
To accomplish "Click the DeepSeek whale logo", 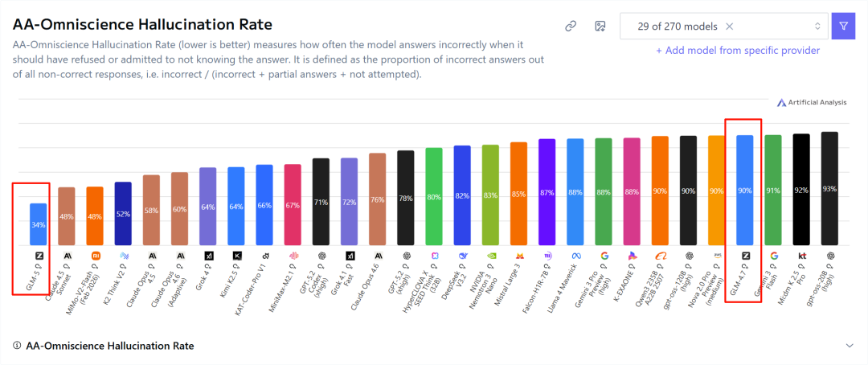I will pyautogui.click(x=462, y=256).
